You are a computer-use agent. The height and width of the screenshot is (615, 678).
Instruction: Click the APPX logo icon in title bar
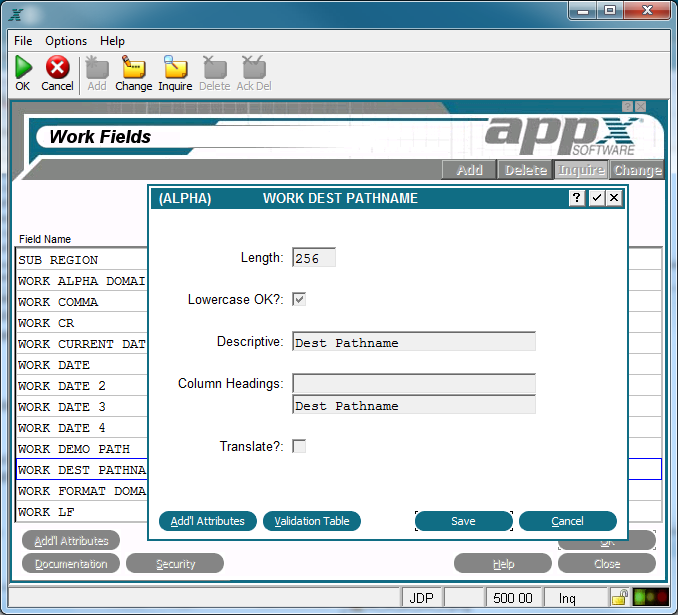[x=16, y=15]
